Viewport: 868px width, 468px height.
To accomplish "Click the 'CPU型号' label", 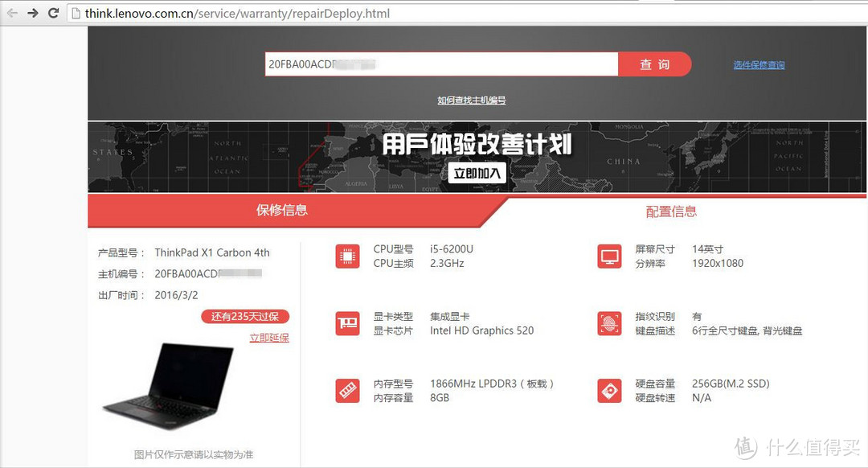I will (x=393, y=249).
